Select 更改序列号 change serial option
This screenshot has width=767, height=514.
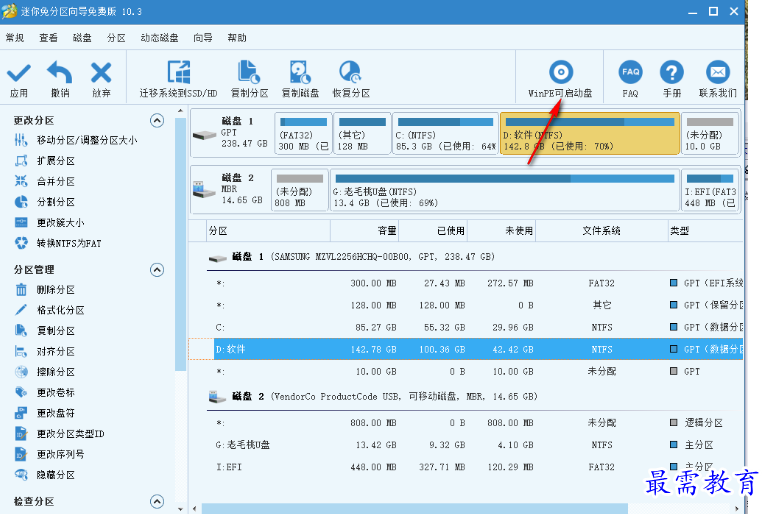click(x=60, y=454)
